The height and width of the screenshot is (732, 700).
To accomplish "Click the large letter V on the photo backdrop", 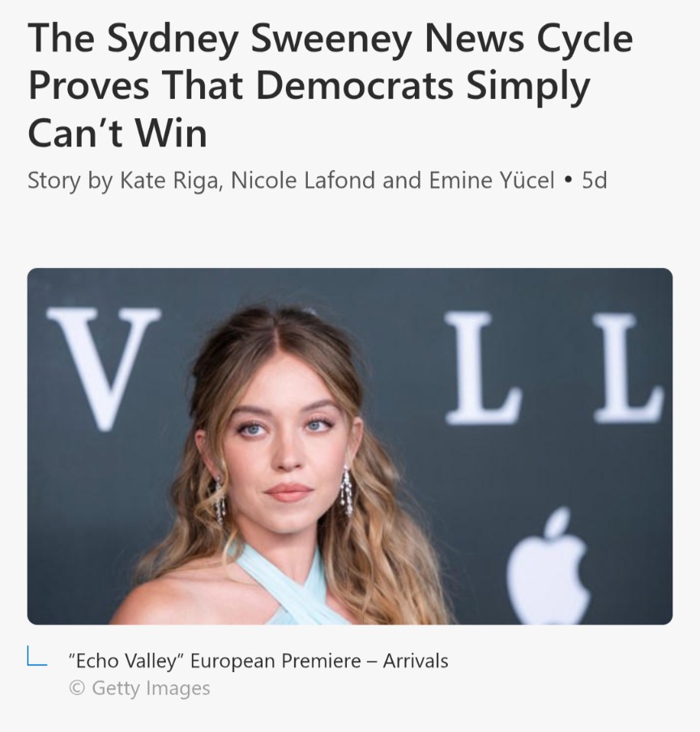I will pyautogui.click(x=104, y=368).
